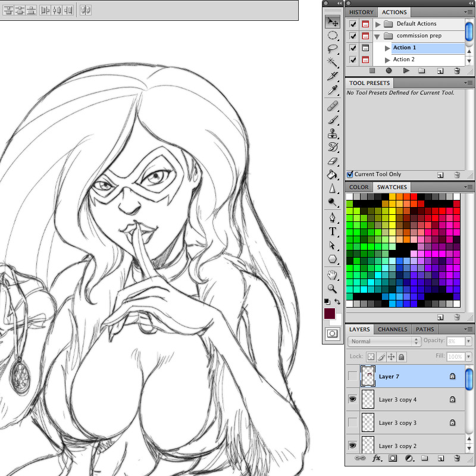Viewport: 476px width, 476px height.
Task: Pick the Eyedropper tool
Action: tap(333, 90)
